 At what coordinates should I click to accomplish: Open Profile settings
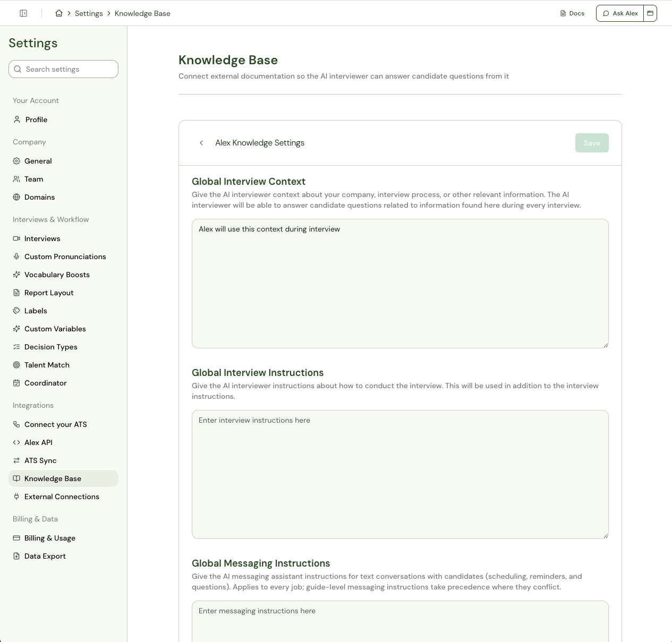click(x=63, y=119)
